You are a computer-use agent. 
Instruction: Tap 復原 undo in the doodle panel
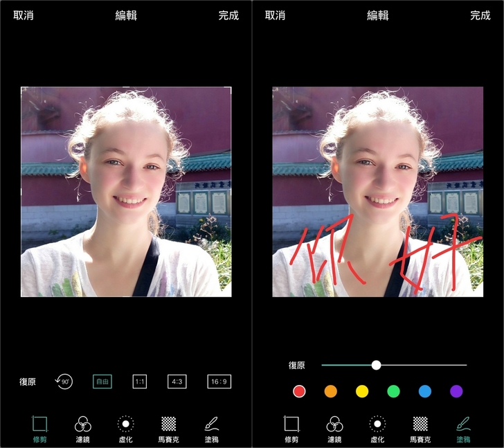click(x=296, y=366)
